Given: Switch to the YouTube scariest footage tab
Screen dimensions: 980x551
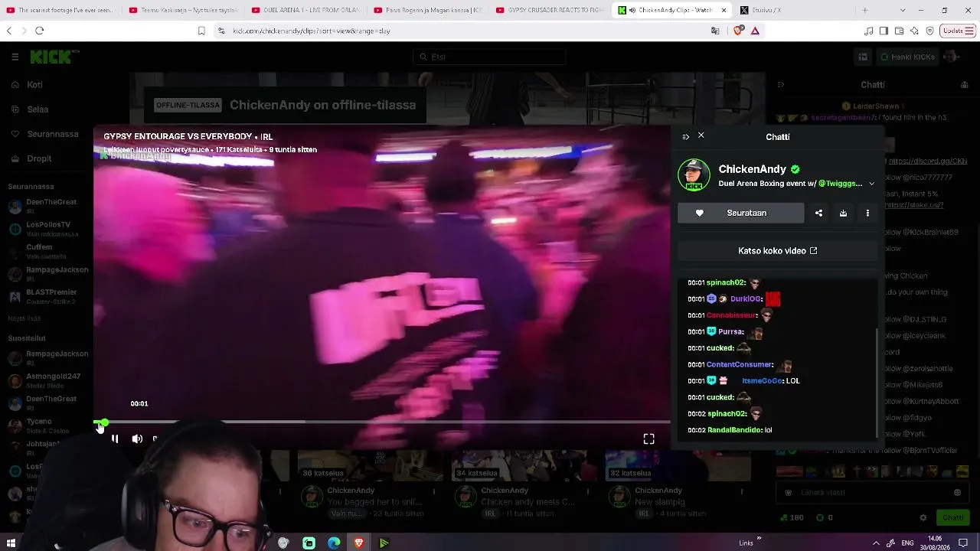Looking at the screenshot, I should pyautogui.click(x=61, y=10).
